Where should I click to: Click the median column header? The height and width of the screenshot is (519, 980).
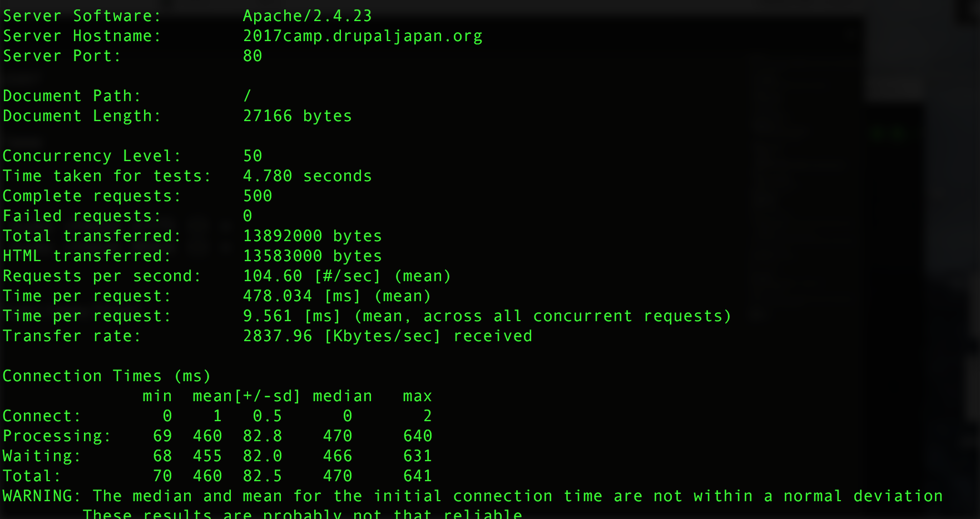pos(342,396)
